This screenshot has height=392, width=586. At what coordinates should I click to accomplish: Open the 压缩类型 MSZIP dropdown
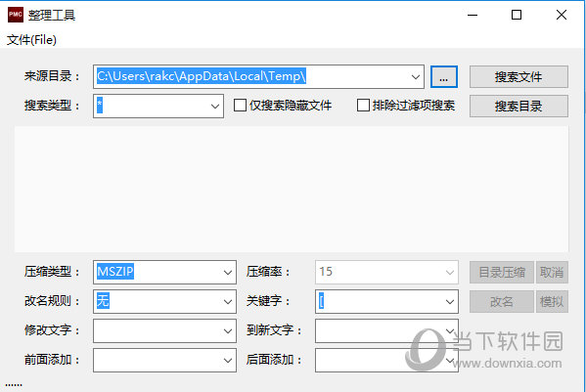164,272
